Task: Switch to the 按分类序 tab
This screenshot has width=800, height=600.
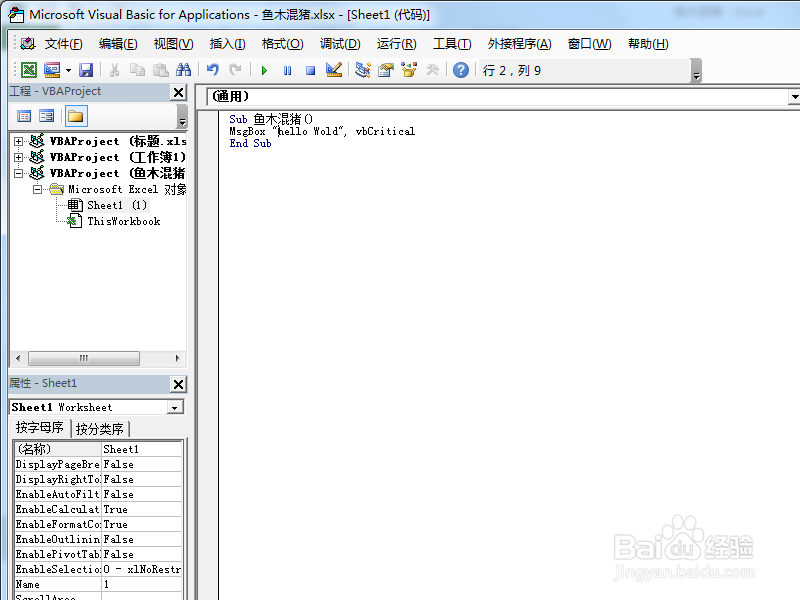Action: click(x=99, y=429)
